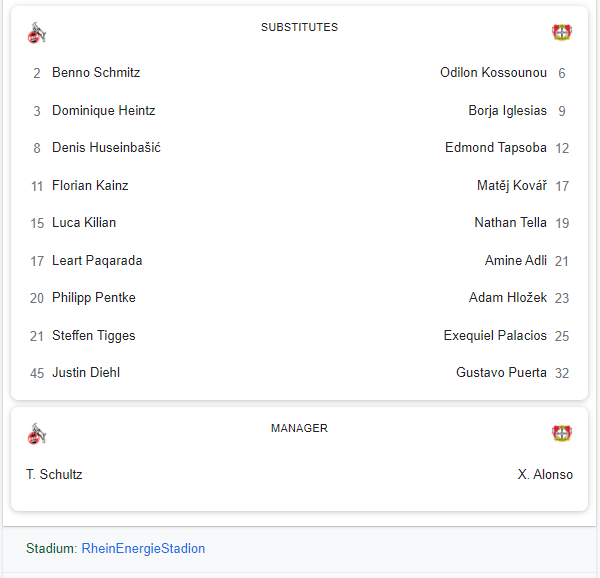Select substitute Dominique Heintz
Viewport: 600px width, 578px height.
coord(103,110)
